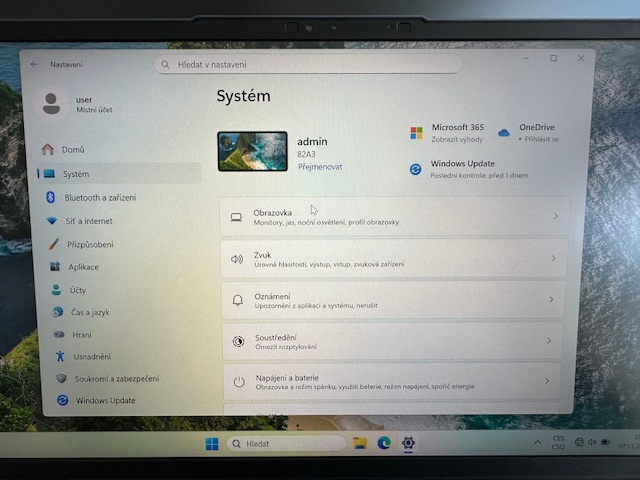Screen dimensions: 640x480
Task: Click the muted volume tray icon
Action: pos(592,442)
